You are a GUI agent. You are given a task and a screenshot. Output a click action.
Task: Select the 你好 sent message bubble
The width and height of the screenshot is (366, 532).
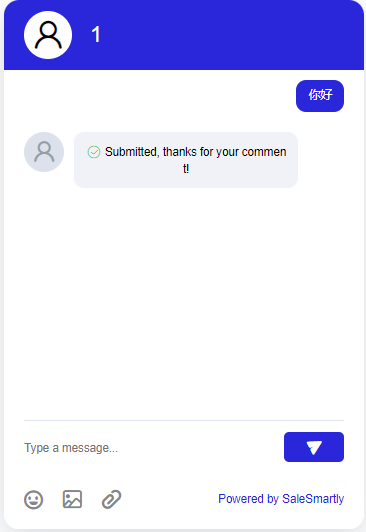[320, 96]
